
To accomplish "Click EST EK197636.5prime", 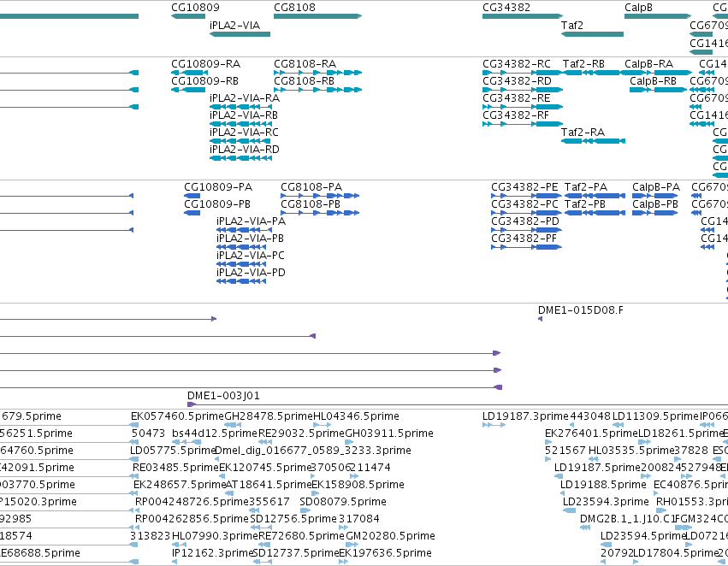I will (x=385, y=553).
